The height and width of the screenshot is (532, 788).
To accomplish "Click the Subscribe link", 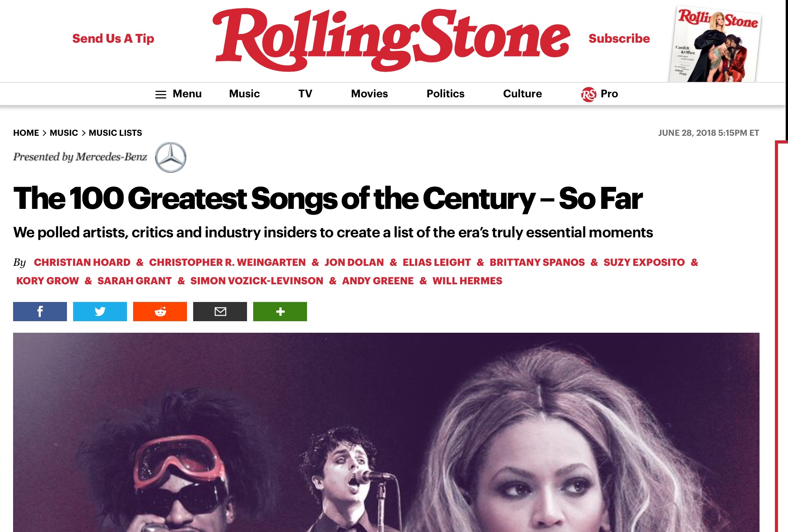I will click(x=619, y=38).
